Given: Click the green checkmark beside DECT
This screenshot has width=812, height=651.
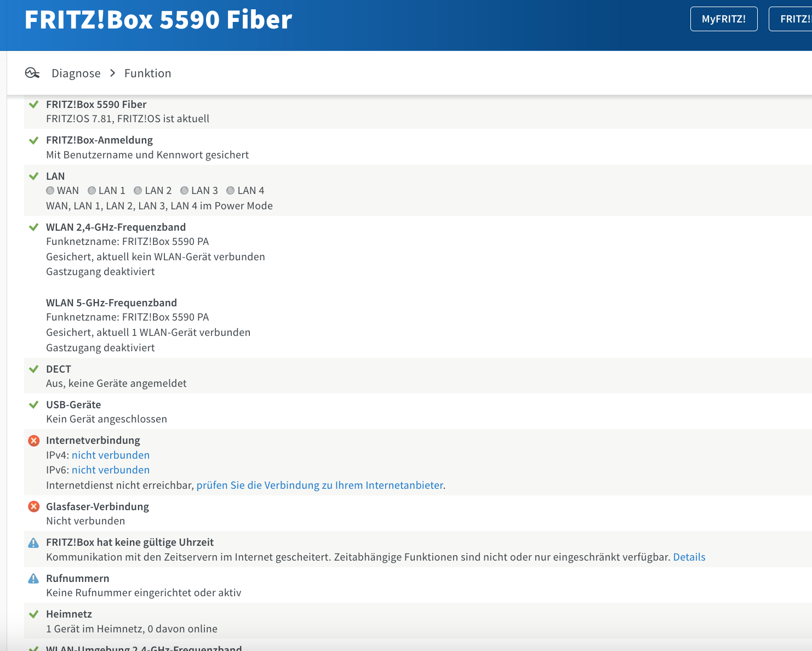Looking at the screenshot, I should pos(33,369).
